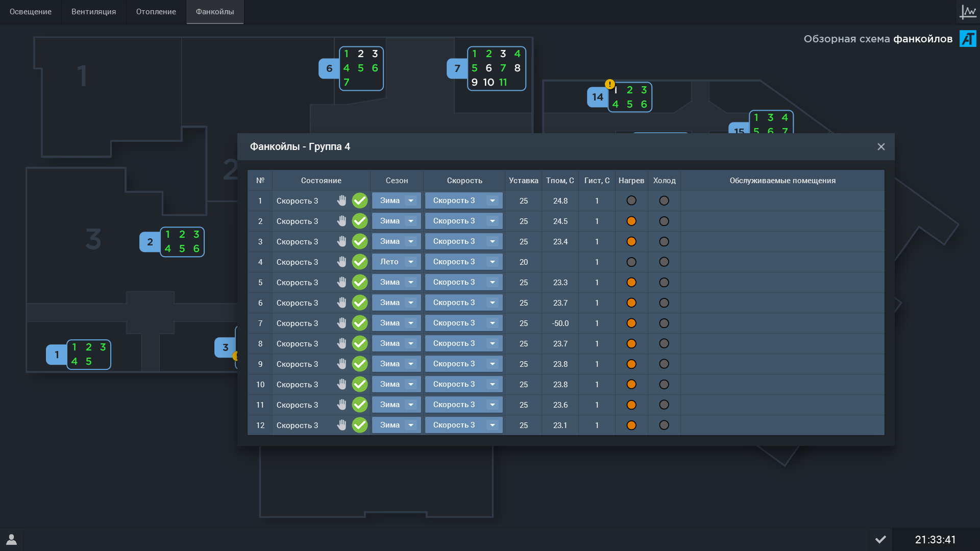
Task: Select fan coil 10 in group 7
Action: click(x=488, y=82)
